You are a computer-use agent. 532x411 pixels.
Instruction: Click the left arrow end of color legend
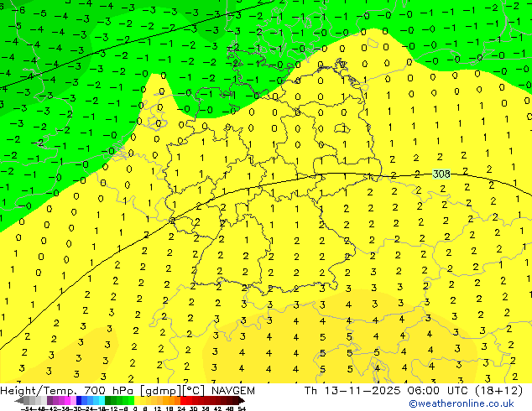19,401
